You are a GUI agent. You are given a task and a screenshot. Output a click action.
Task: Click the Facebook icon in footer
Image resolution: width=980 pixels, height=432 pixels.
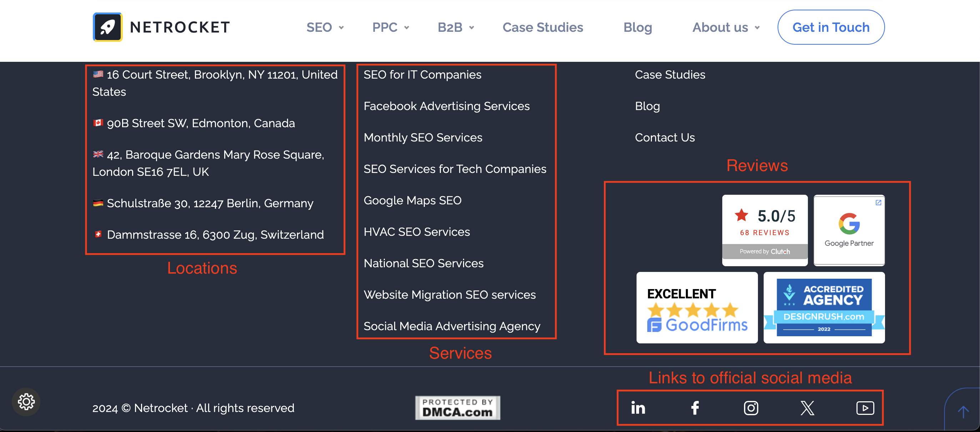[695, 408]
